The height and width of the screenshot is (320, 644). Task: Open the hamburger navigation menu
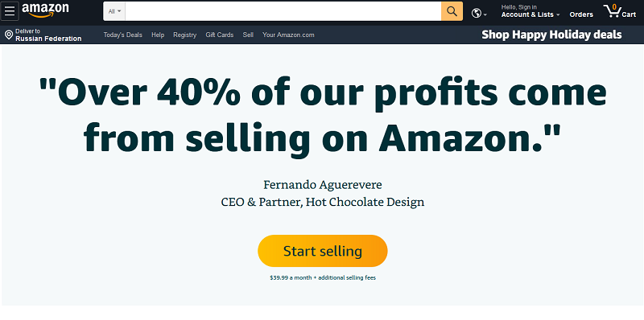(10, 11)
